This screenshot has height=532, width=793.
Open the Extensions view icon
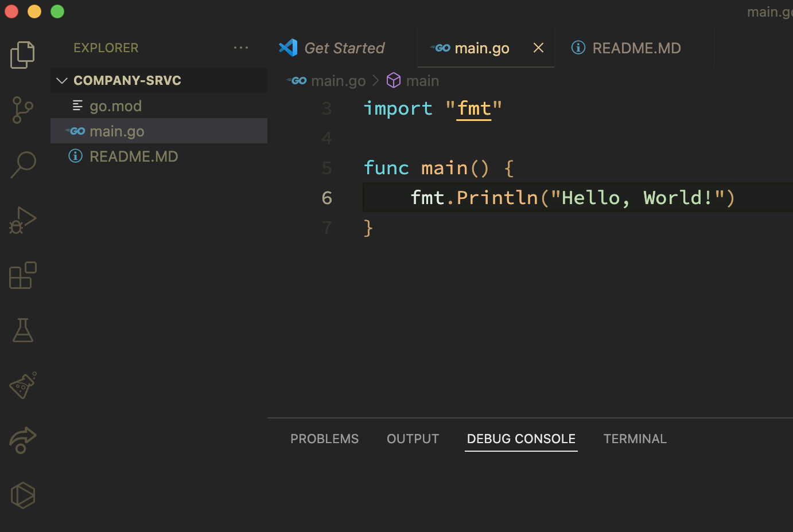[22, 275]
